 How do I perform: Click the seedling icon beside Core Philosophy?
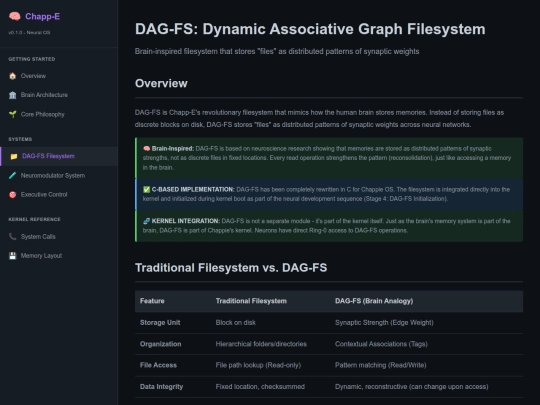point(13,114)
